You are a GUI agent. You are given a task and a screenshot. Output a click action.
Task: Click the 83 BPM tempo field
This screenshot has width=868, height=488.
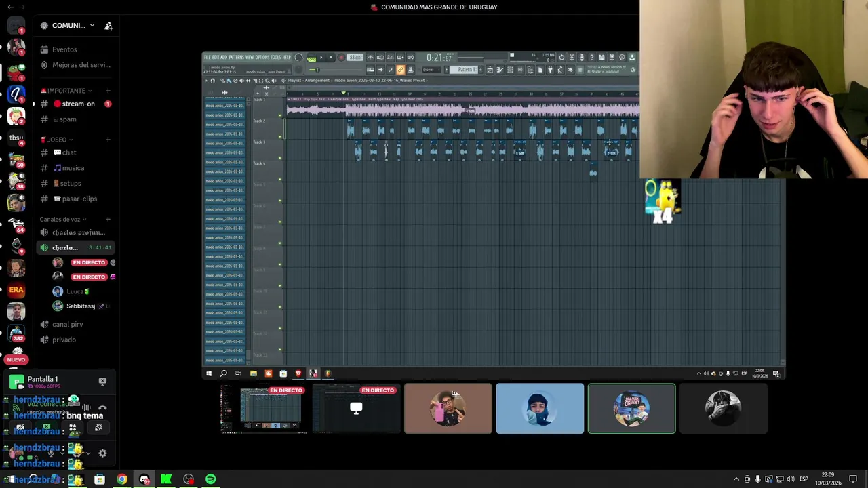(x=355, y=58)
